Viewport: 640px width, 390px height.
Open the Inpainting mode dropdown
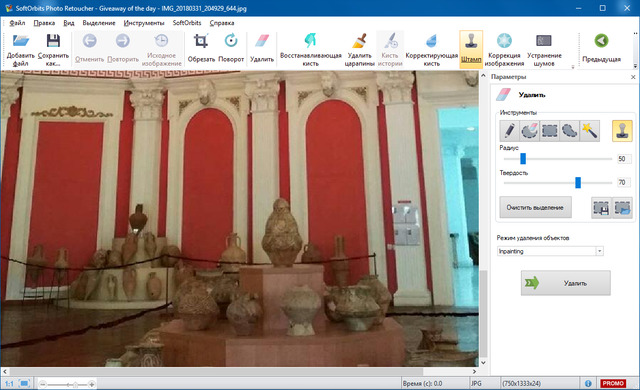coord(550,251)
